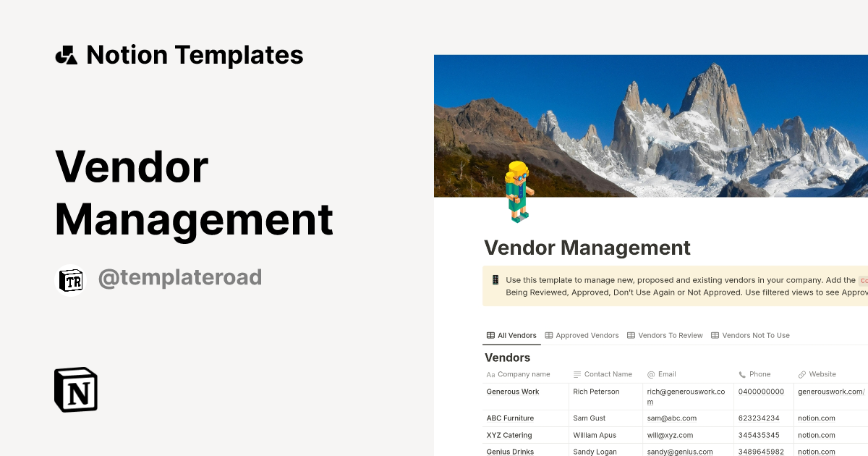Click the notion.com link for ABC Furniture
The image size is (868, 456).
(x=816, y=418)
